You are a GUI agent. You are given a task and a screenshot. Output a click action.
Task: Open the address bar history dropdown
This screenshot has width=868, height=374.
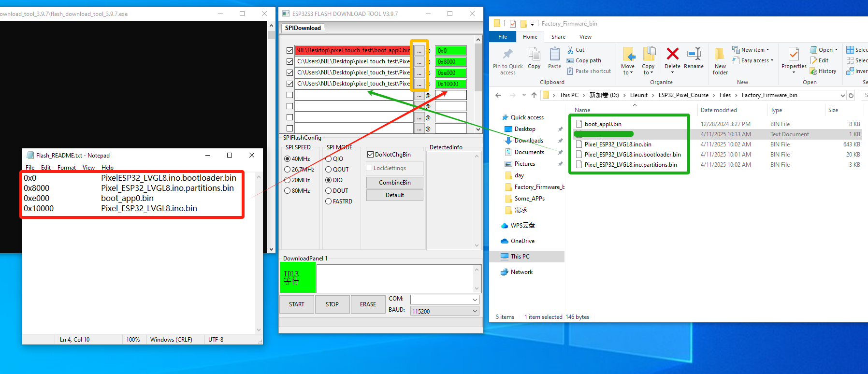coord(843,95)
